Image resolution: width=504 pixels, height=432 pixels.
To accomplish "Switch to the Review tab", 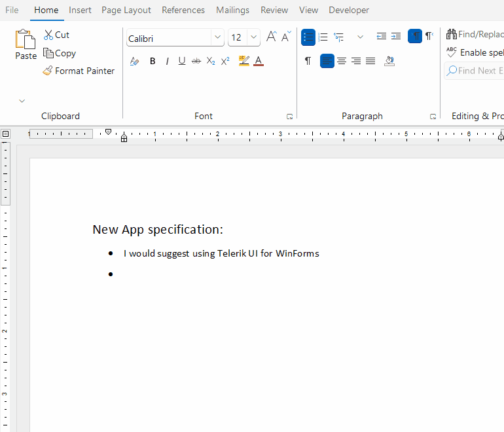I will point(274,10).
